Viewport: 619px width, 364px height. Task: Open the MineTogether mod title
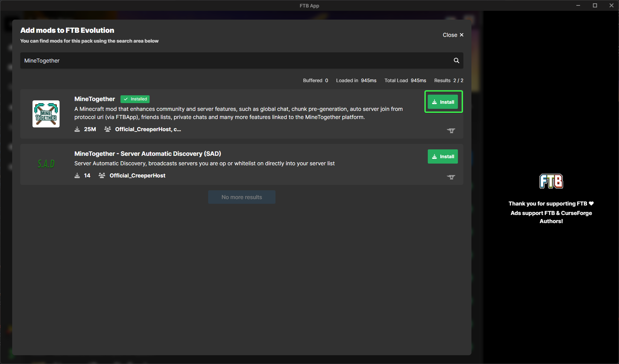click(95, 99)
